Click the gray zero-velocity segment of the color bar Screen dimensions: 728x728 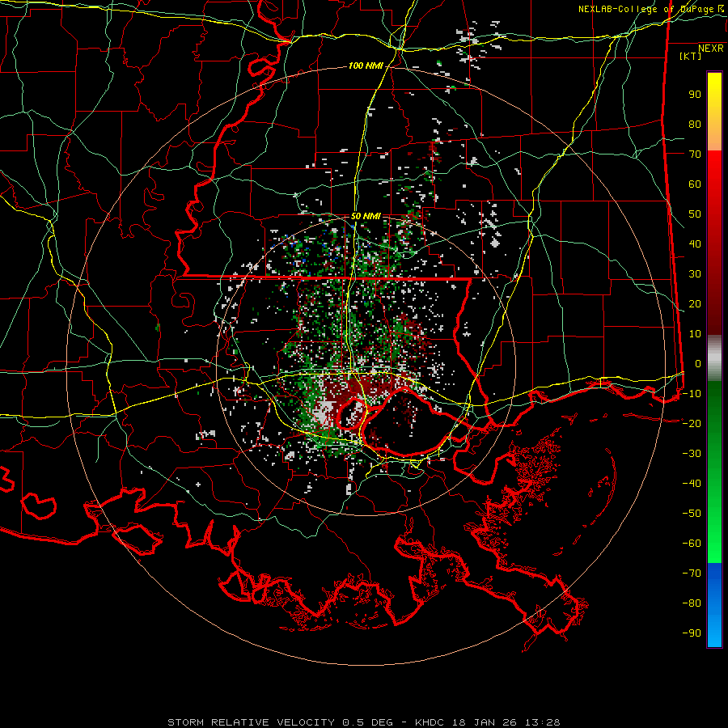(714, 358)
